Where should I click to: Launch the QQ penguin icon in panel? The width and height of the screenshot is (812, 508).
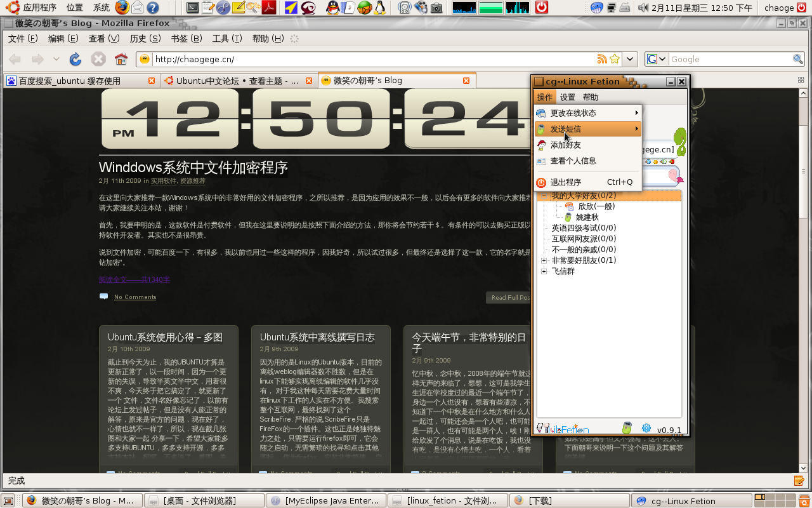[x=332, y=8]
